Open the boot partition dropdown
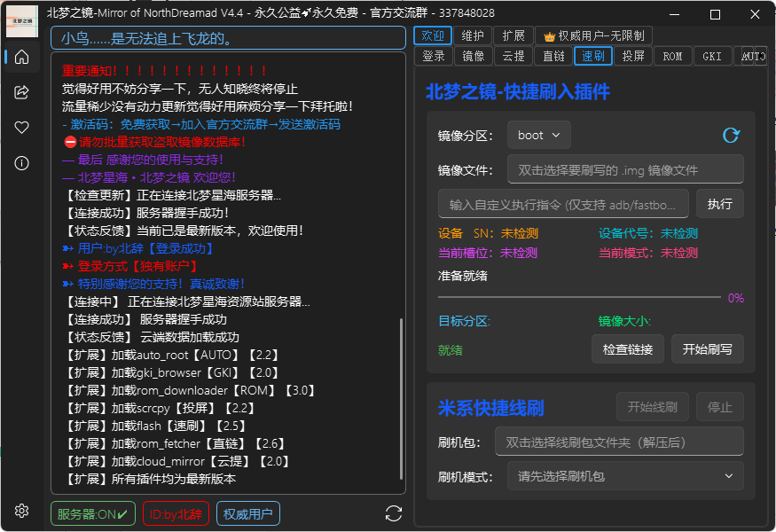The image size is (776, 532). (538, 135)
